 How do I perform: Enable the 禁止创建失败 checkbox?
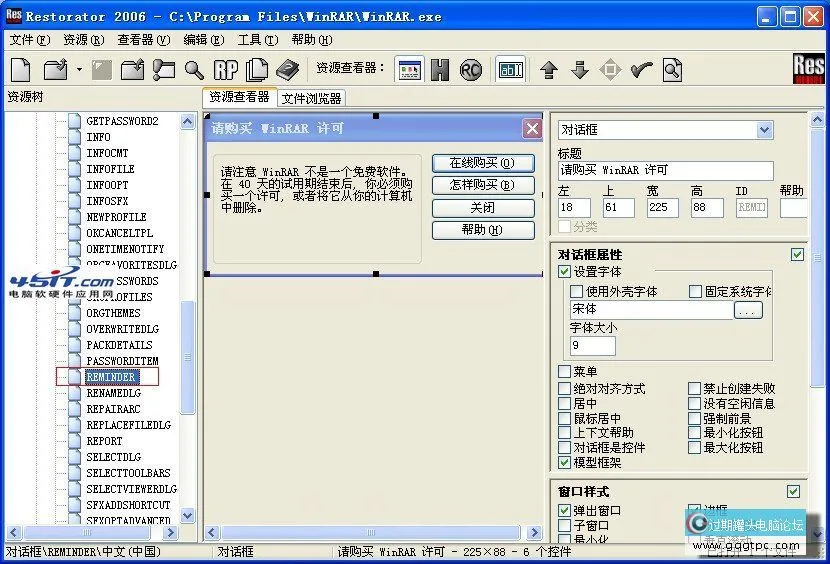(x=694, y=389)
